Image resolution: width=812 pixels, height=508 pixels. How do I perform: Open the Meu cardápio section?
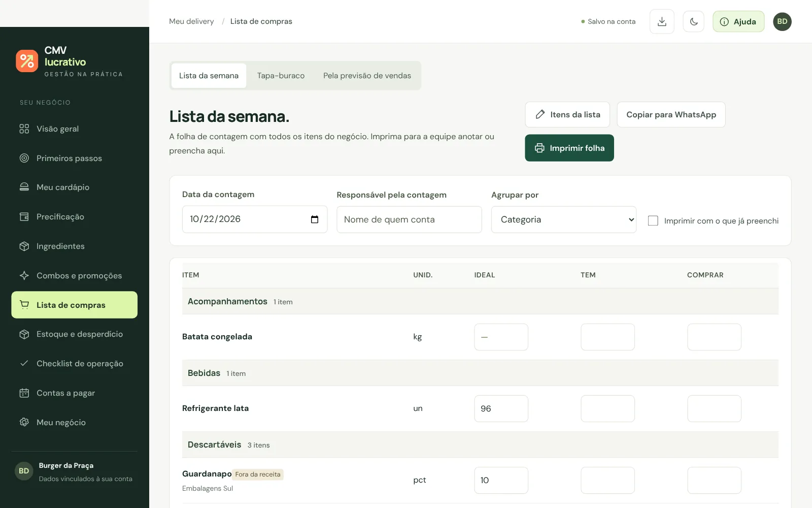point(74,187)
